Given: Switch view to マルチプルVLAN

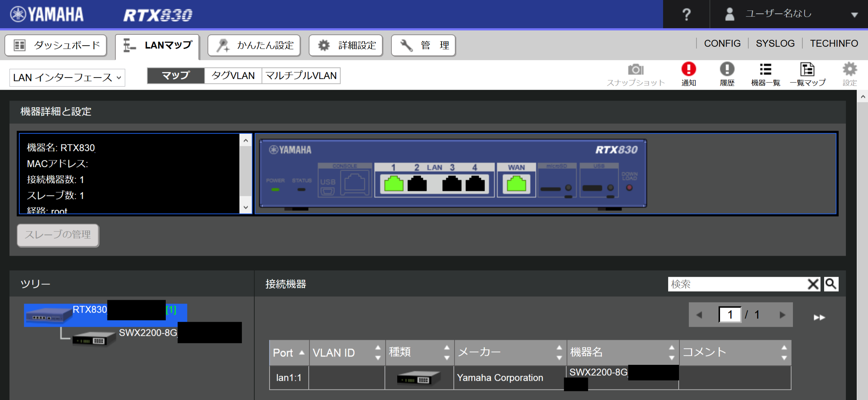Looking at the screenshot, I should click(x=301, y=75).
